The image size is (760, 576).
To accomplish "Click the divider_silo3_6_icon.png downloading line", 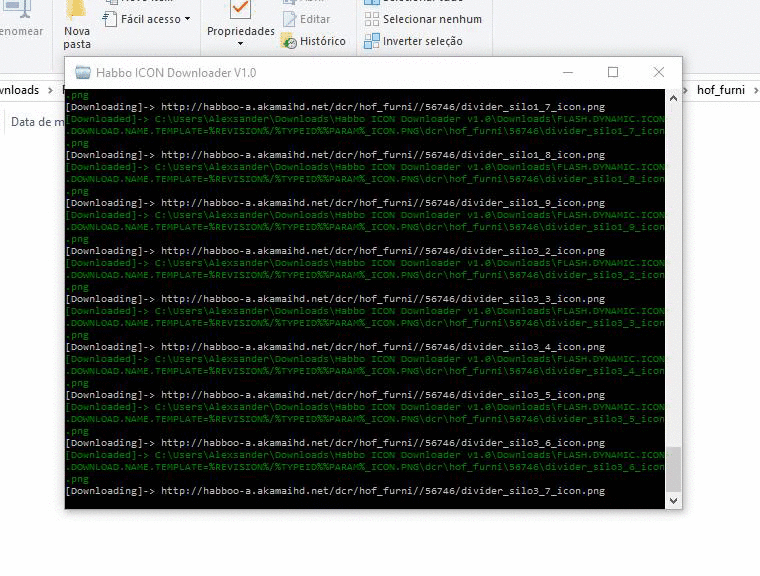I will (x=335, y=443).
